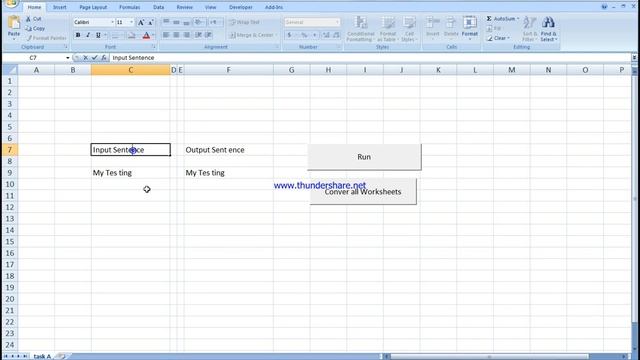Select the Font Color red A swatch
This screenshot has width=640, height=360.
[146, 36]
